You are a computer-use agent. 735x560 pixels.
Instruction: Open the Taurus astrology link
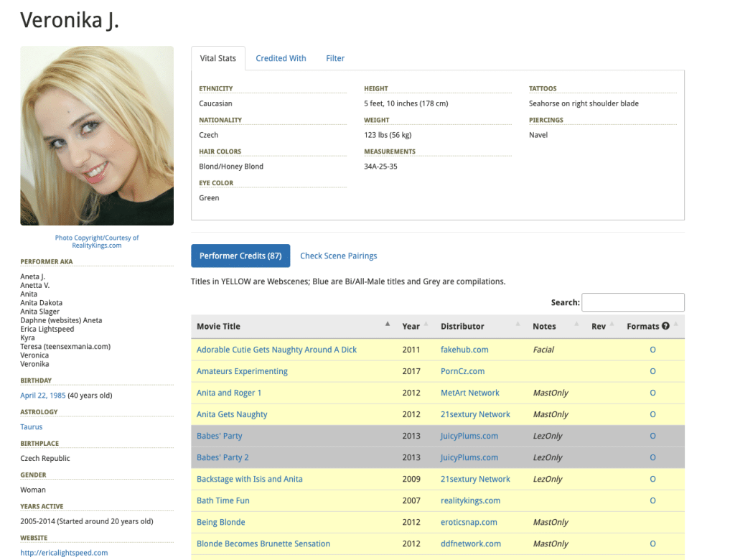pyautogui.click(x=32, y=426)
